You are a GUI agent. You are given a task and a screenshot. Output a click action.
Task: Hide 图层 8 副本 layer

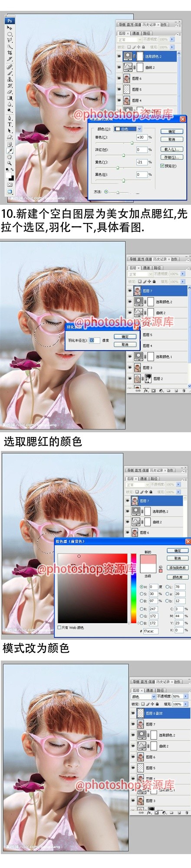133,713
